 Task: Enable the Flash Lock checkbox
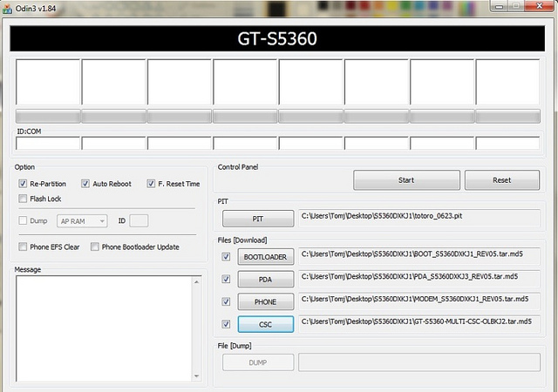click(x=23, y=199)
